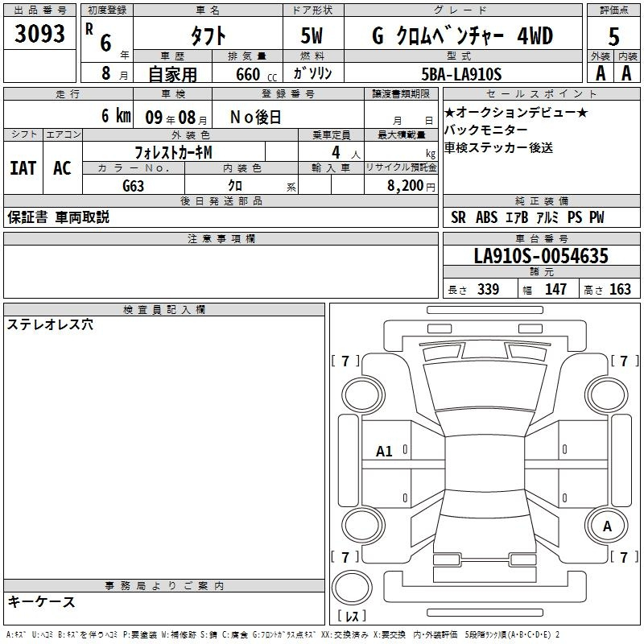644x644 pixels.
Task: Click the spare tire circle above レス label
Action: pyautogui.click(x=352, y=587)
